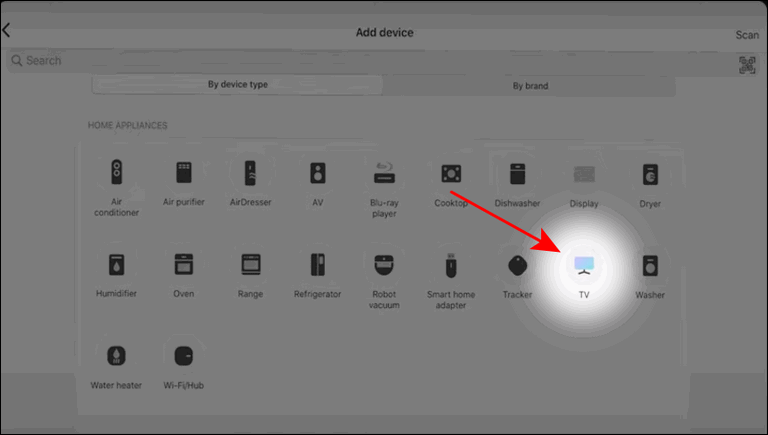The width and height of the screenshot is (768, 435).
Task: Choose the Air conditioner device
Action: point(117,172)
